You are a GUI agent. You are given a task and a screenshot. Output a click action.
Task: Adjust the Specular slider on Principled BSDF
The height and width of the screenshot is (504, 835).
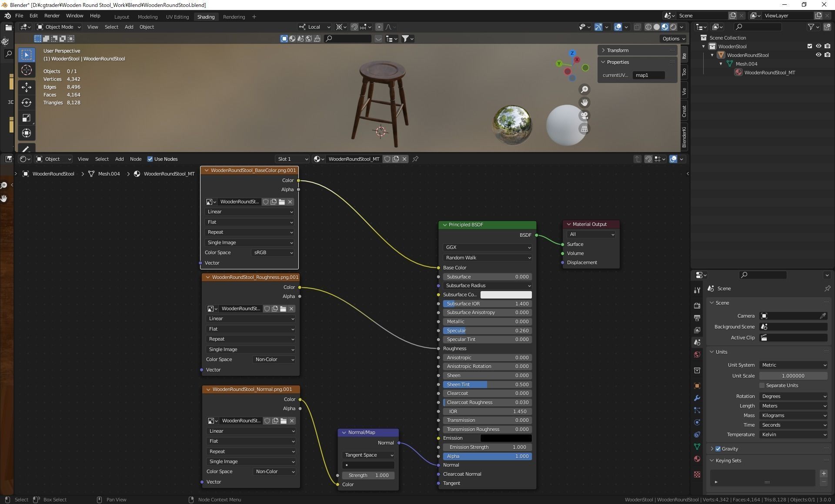[x=487, y=331]
